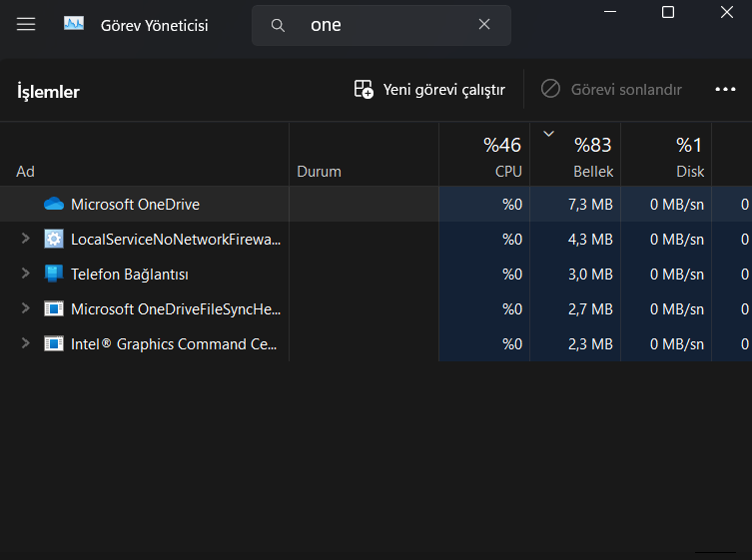
Task: Minimize the Task Manager window
Action: [610, 12]
